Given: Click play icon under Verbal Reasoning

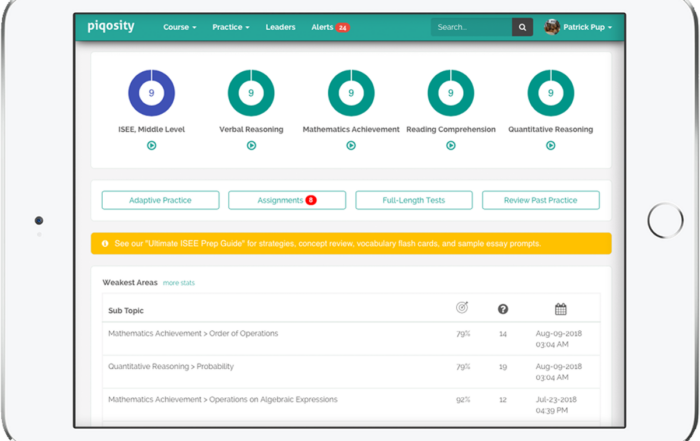Looking at the screenshot, I should [251, 146].
